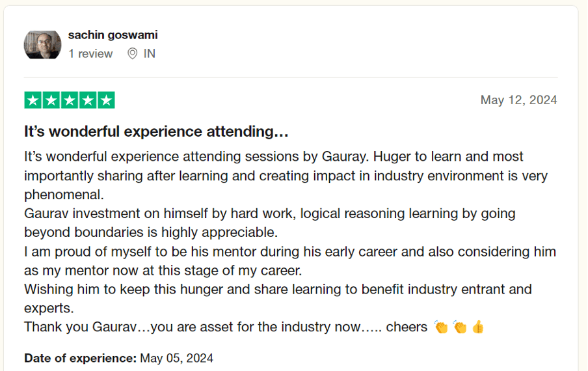
Task: Click the sentence starting "I am proud of myself"
Action: pos(289,251)
